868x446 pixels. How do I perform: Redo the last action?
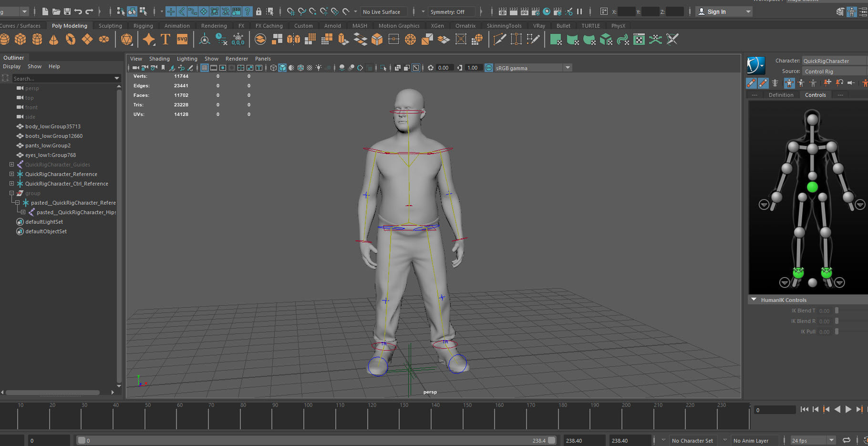89,11
